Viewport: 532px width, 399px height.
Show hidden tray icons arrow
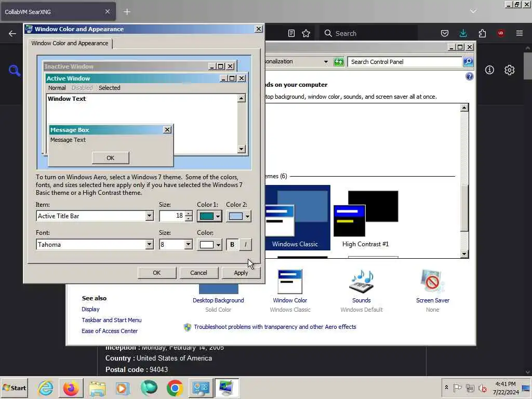(x=446, y=388)
